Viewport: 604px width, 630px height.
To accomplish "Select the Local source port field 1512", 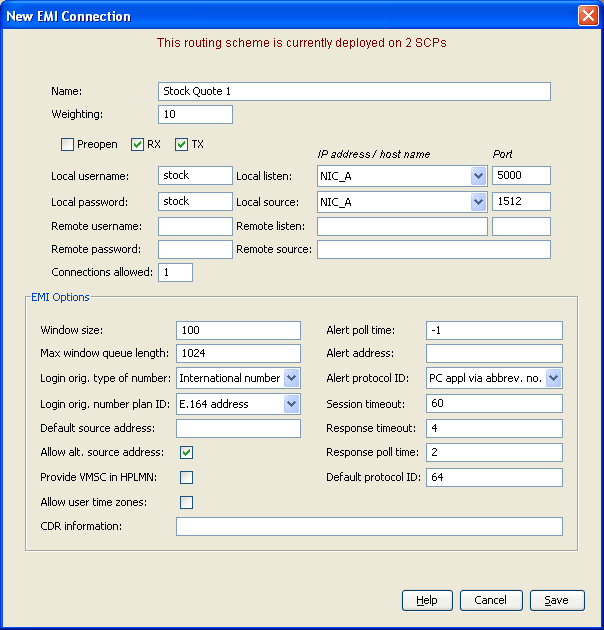I will [x=521, y=201].
